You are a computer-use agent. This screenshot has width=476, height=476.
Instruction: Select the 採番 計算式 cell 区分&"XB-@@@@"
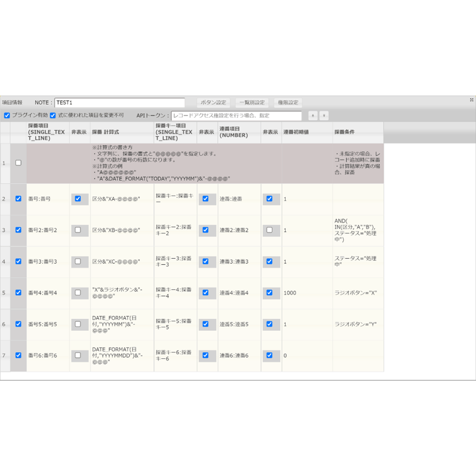coord(122,230)
